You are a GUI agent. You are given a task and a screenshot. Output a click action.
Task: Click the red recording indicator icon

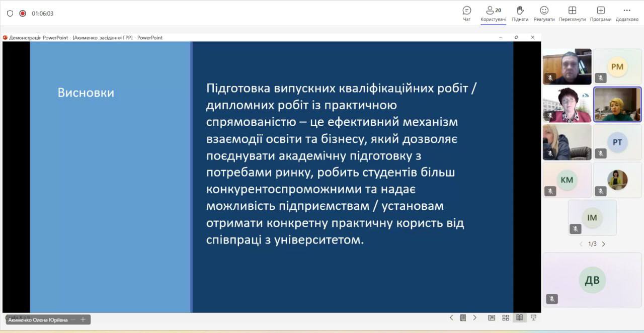[23, 14]
